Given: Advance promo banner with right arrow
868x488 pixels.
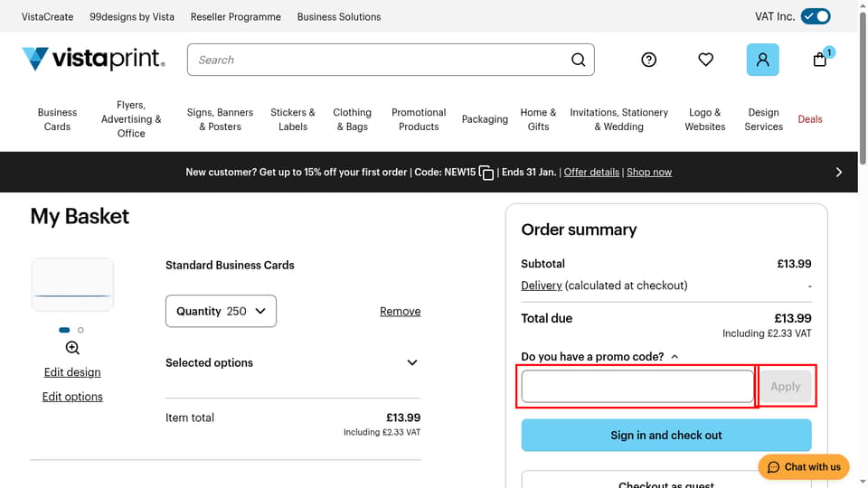Looking at the screenshot, I should tap(839, 172).
